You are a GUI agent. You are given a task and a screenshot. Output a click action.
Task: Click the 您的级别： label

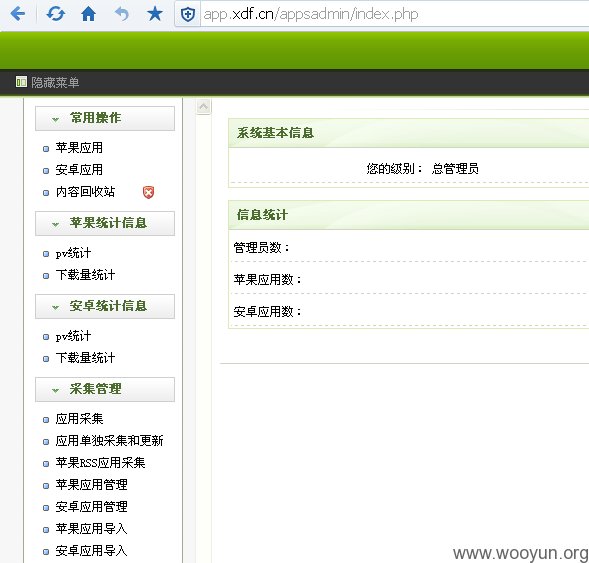click(x=394, y=169)
